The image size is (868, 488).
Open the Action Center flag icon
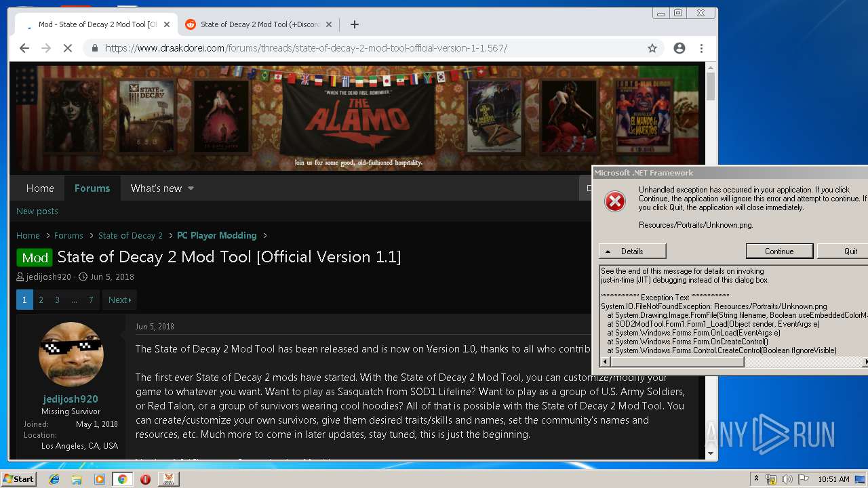click(804, 479)
